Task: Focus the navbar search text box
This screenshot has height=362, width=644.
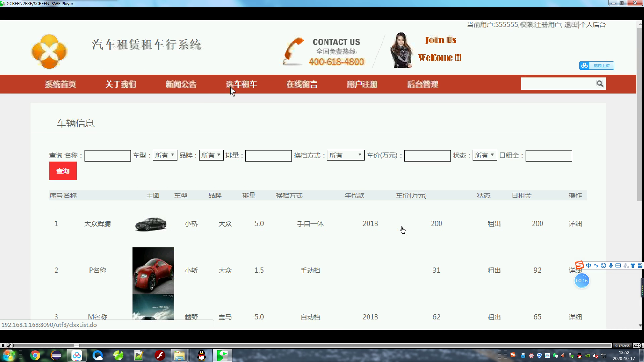Action: click(x=557, y=84)
